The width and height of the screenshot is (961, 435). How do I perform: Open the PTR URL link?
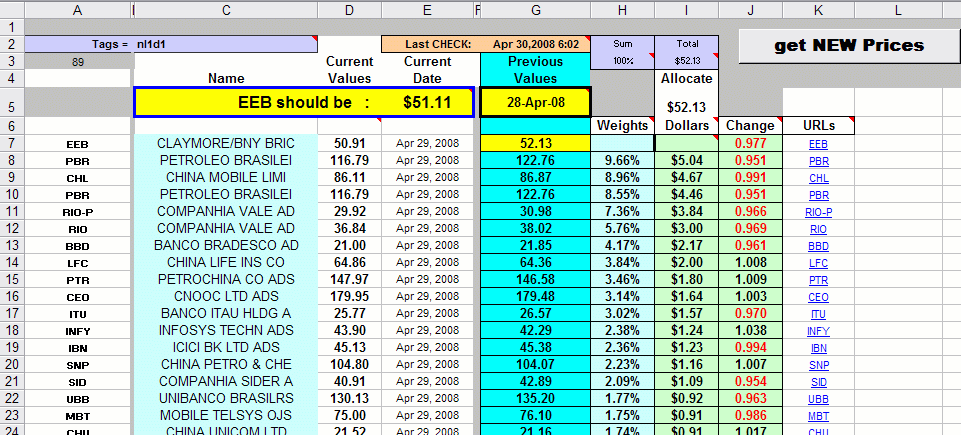pos(818,281)
